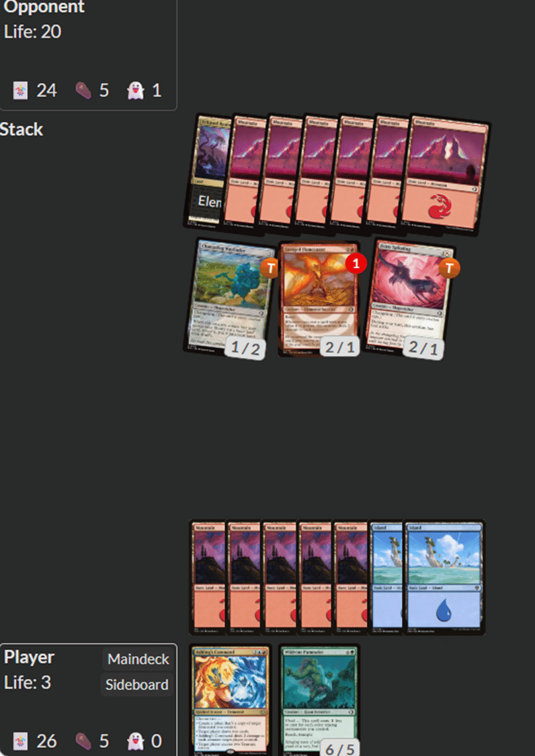Click the opponent's dark nonbasic land card

click(x=208, y=171)
